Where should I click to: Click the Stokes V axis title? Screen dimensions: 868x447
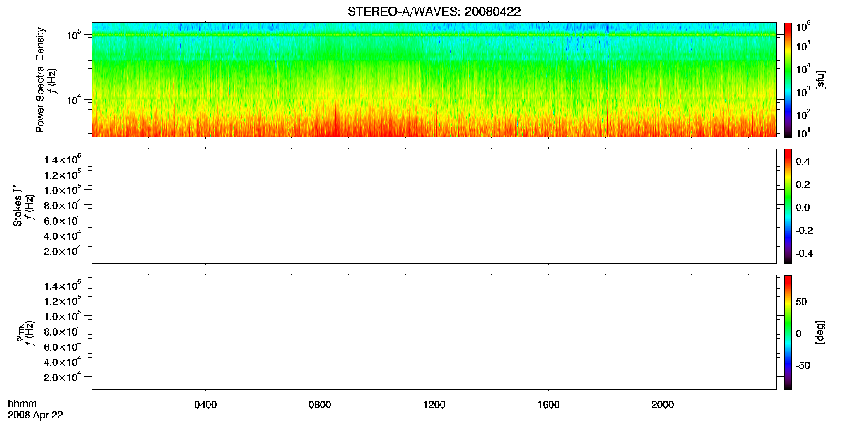tap(18, 206)
